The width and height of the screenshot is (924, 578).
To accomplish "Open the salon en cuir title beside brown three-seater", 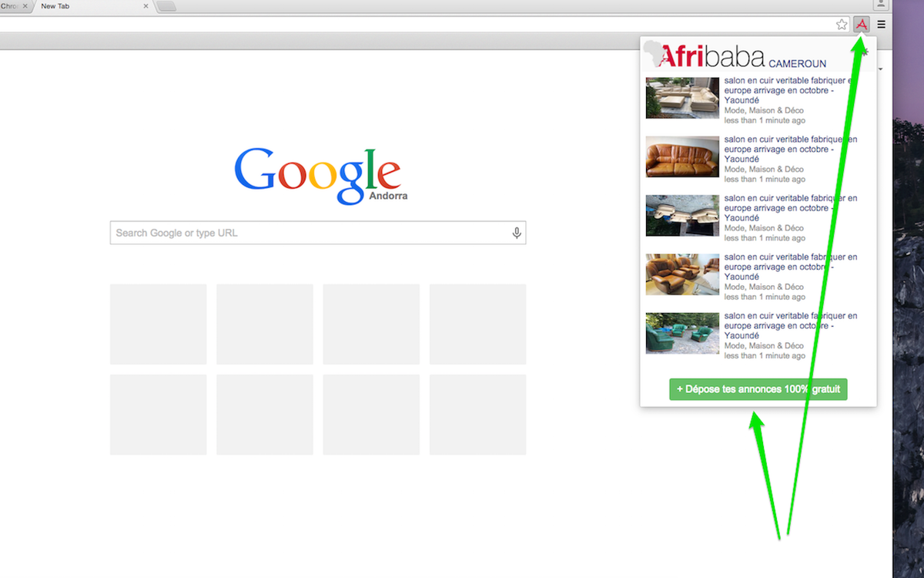I will pyautogui.click(x=791, y=149).
